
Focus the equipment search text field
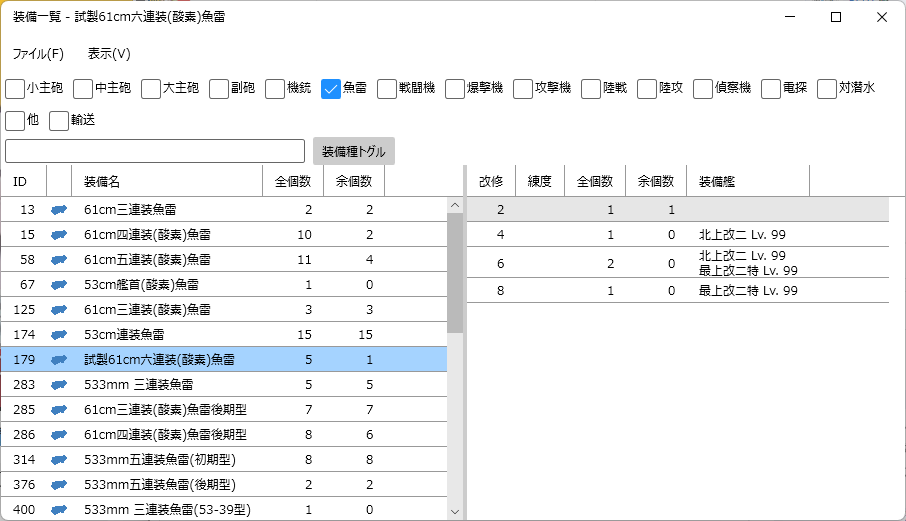[x=155, y=151]
